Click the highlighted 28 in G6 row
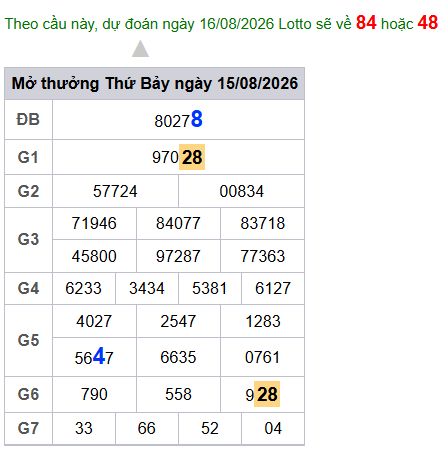 [267, 394]
